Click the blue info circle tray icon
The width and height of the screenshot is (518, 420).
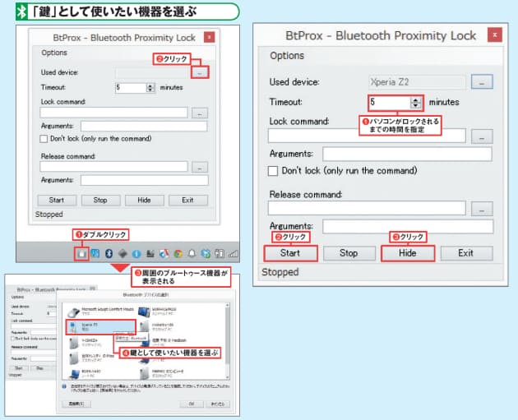(137, 254)
